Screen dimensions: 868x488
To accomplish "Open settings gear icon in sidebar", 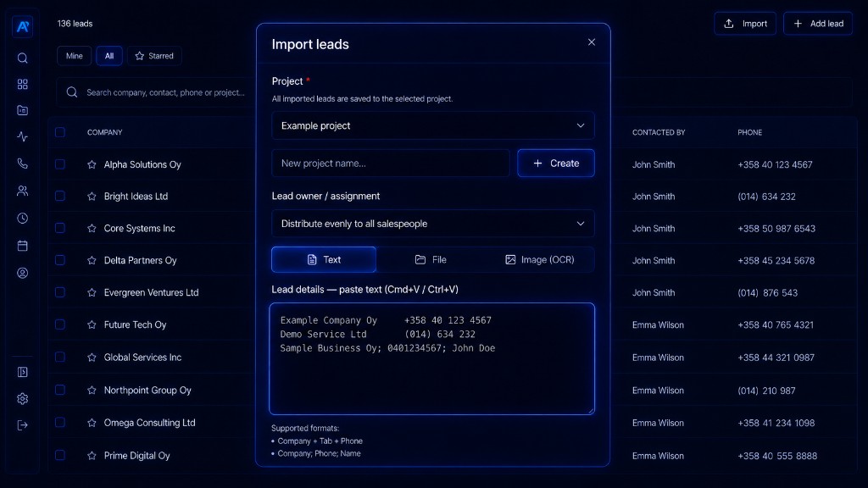I will 22,398.
